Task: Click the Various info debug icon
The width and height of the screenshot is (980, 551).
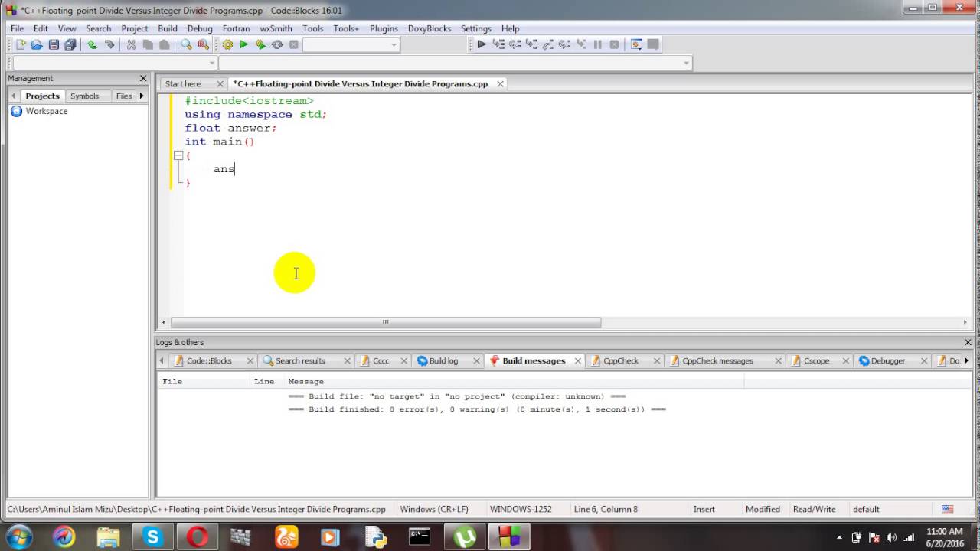Action: click(x=653, y=44)
